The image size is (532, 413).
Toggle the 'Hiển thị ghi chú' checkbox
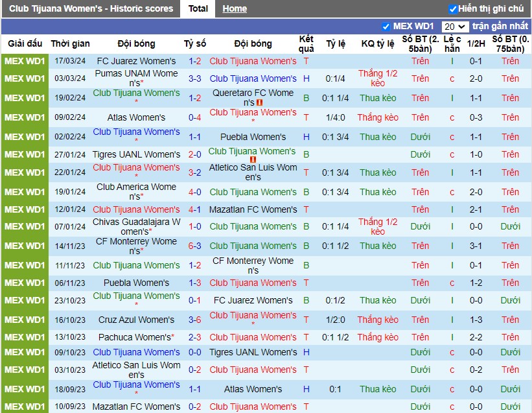(452, 9)
